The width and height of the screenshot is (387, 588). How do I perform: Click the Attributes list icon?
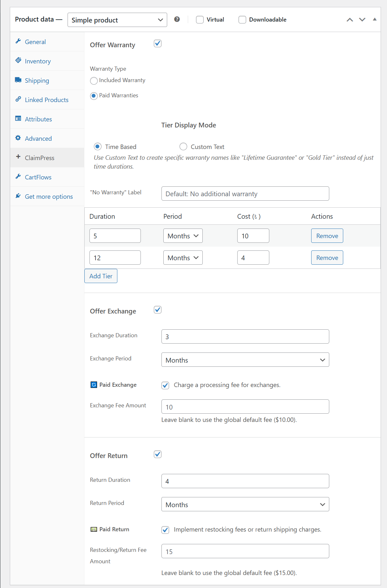pos(18,119)
